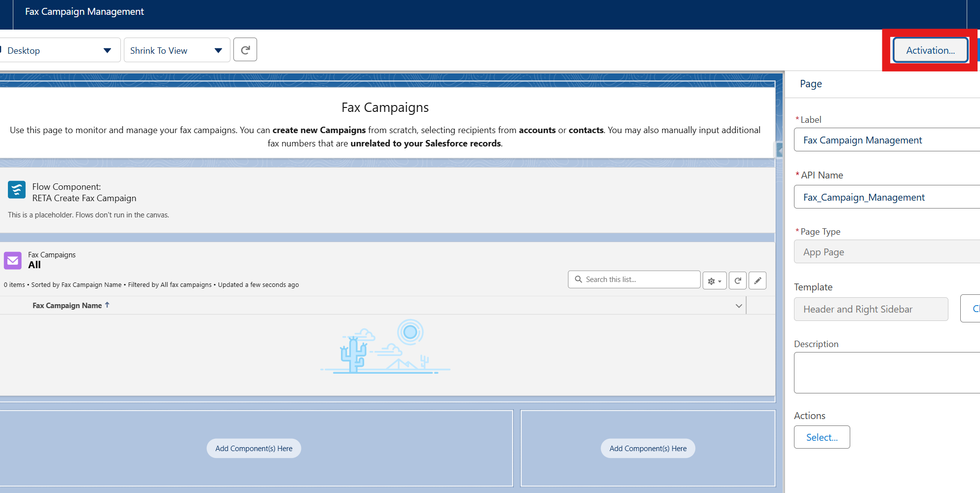This screenshot has height=493, width=980.
Task: Expand the Shrink To View zoom dropdown
Action: 176,50
